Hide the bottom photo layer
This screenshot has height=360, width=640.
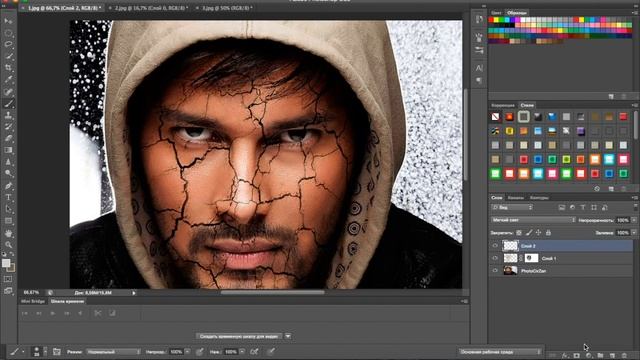pyautogui.click(x=495, y=270)
